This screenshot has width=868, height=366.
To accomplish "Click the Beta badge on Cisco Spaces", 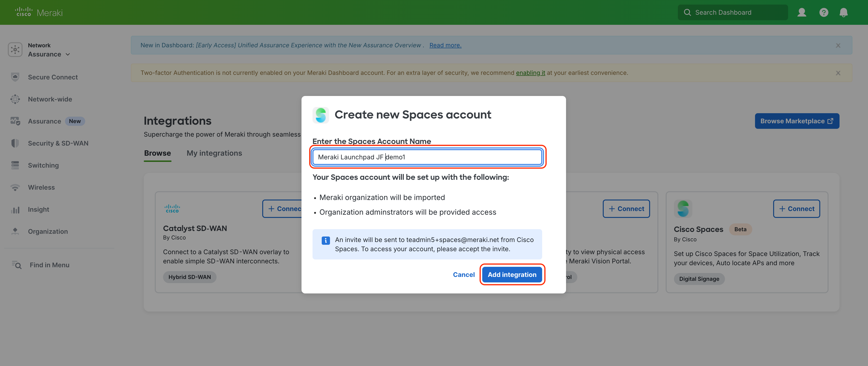I will pyautogui.click(x=740, y=230).
